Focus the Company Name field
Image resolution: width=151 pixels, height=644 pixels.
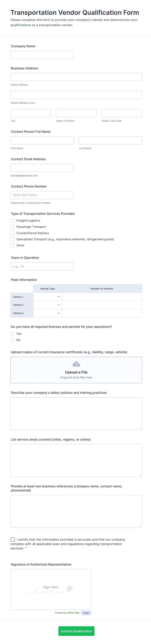click(x=42, y=55)
